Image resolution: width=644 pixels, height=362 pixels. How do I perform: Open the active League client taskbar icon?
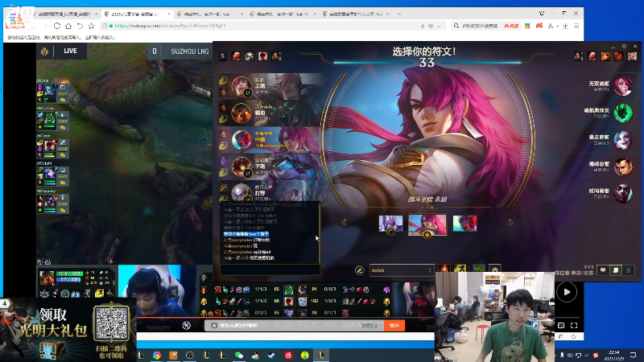(321, 355)
